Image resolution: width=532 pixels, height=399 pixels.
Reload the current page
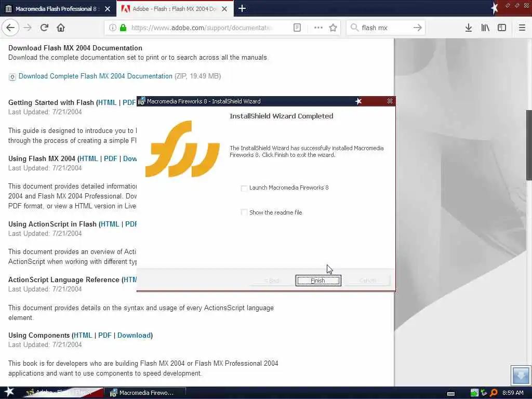click(x=44, y=28)
